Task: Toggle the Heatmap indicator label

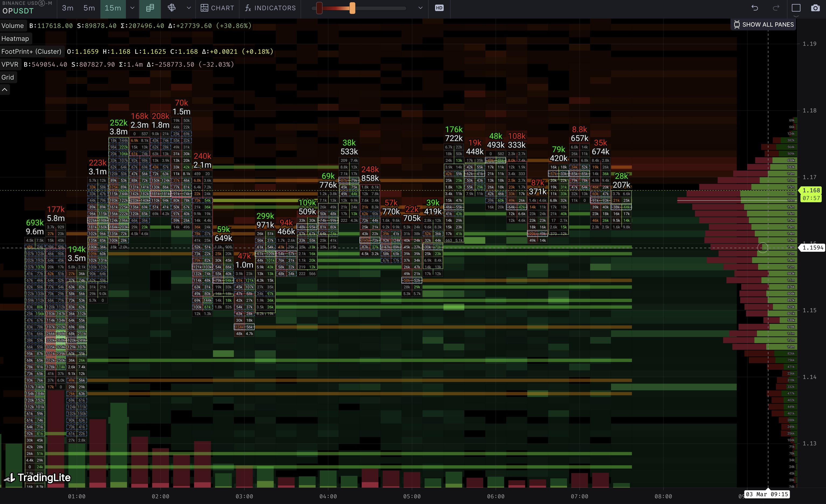Action: [x=15, y=38]
